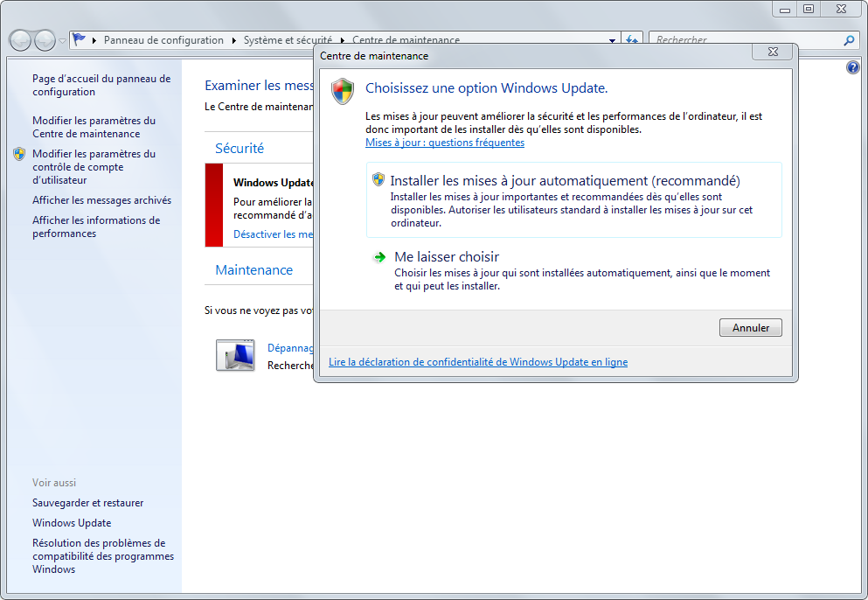Screen dimensions: 868x600
Task: Open the address bar history dropdown
Action: click(612, 40)
